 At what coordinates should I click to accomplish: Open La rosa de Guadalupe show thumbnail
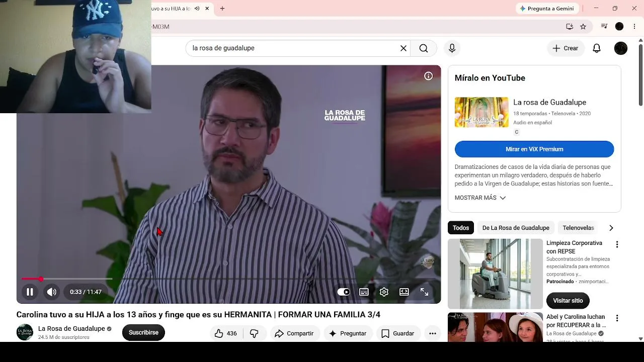481,112
